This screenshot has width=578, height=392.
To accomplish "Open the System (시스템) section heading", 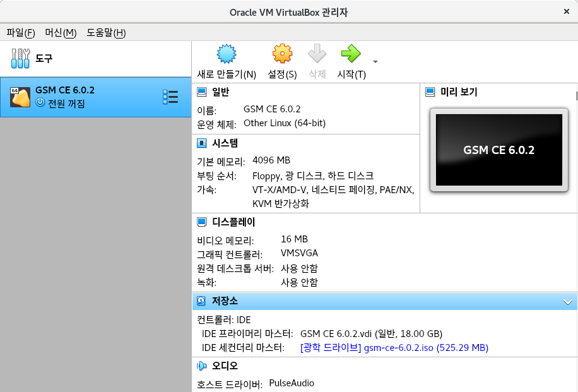I will pyautogui.click(x=225, y=143).
